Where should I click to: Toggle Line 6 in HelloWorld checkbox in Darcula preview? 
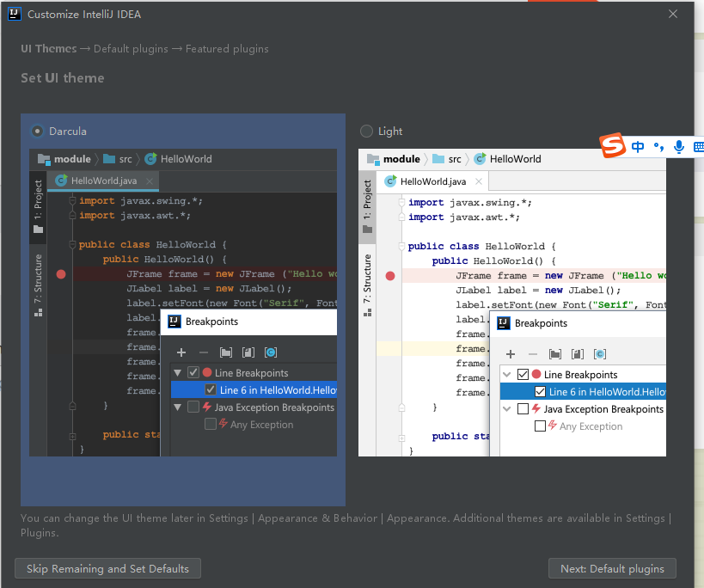210,389
